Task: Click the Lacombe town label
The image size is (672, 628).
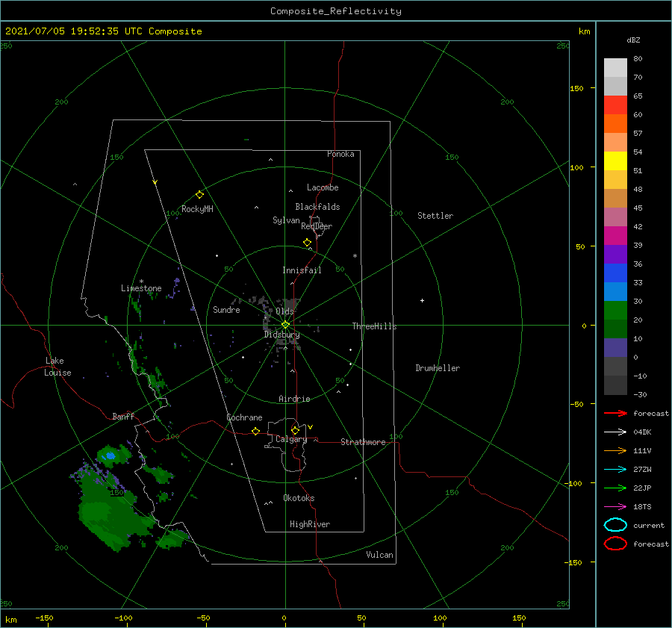Action: [323, 187]
